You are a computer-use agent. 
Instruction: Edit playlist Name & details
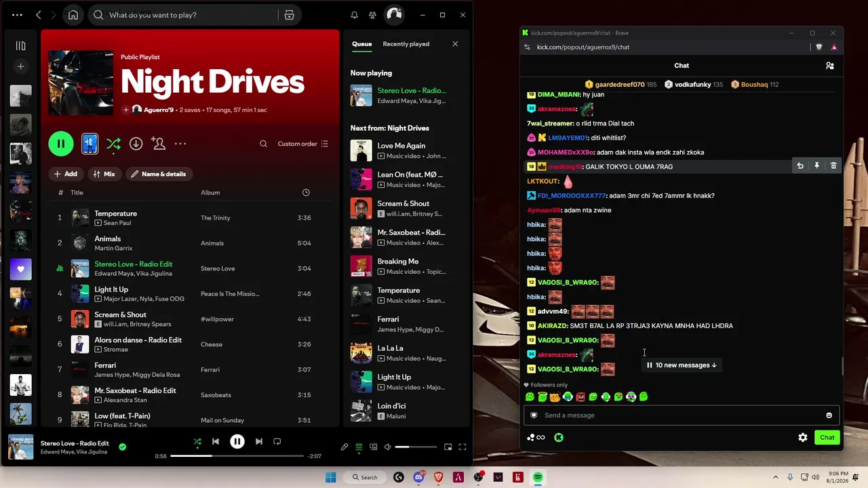pyautogui.click(x=159, y=174)
